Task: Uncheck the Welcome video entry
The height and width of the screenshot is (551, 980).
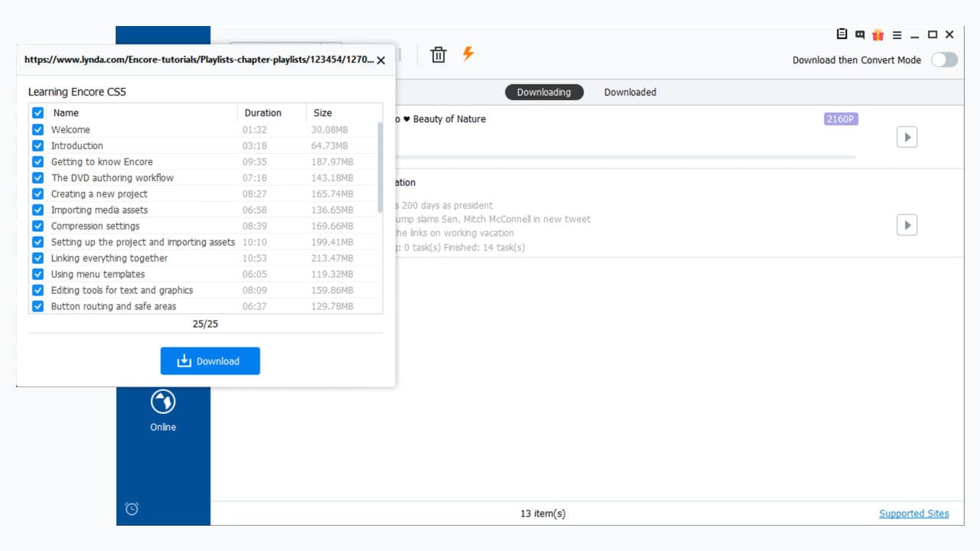Action: coord(38,129)
